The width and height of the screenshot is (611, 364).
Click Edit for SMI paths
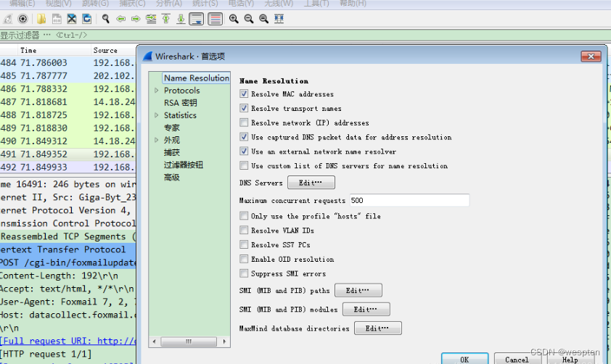click(358, 291)
